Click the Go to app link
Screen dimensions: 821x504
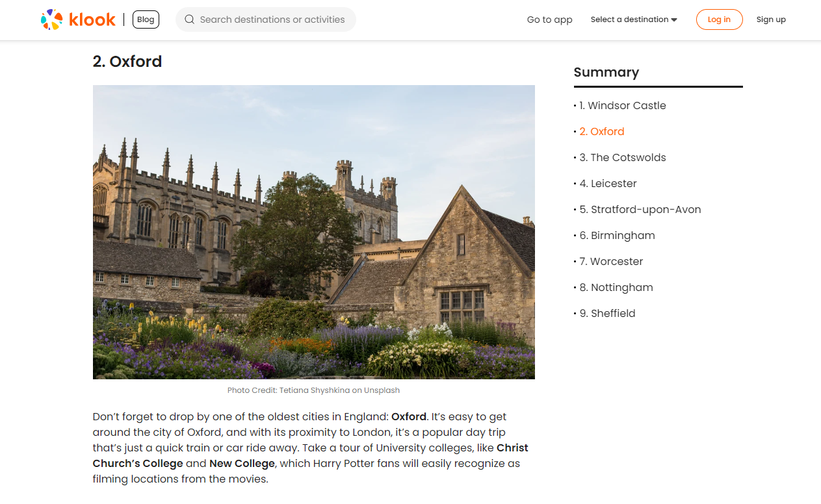point(549,19)
